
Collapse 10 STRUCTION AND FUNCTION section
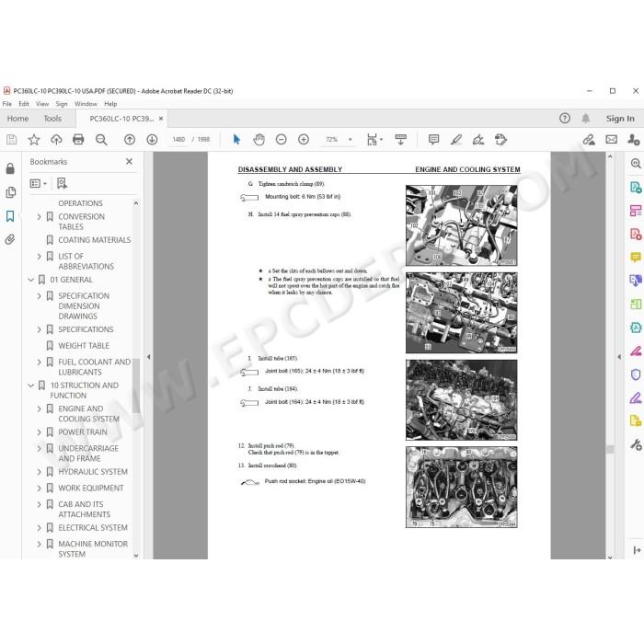tap(30, 385)
